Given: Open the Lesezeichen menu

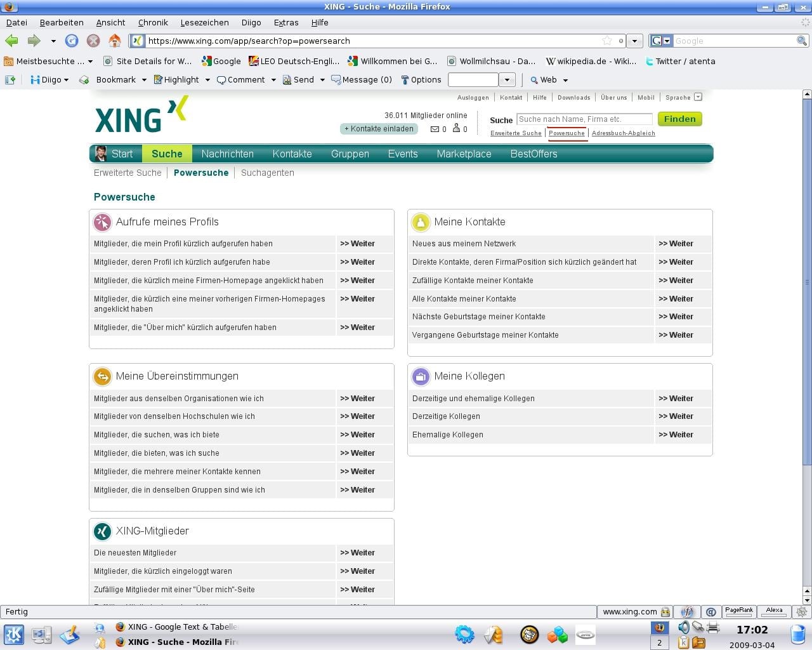Looking at the screenshot, I should [204, 22].
